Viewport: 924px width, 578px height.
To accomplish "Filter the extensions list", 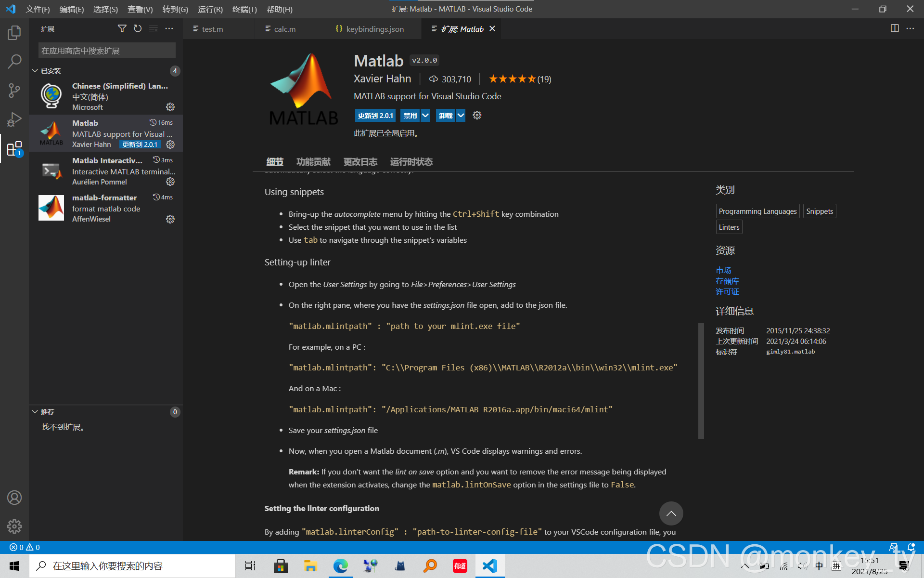I will coord(122,28).
